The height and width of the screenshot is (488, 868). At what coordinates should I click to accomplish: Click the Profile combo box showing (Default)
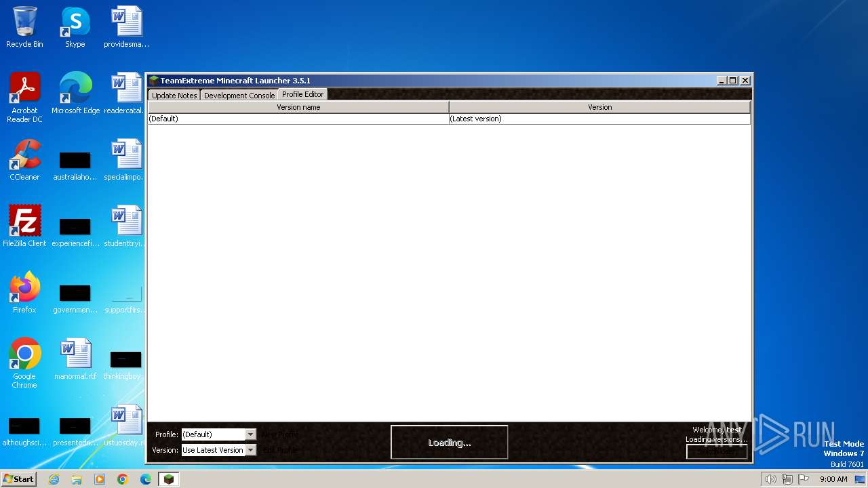point(218,434)
